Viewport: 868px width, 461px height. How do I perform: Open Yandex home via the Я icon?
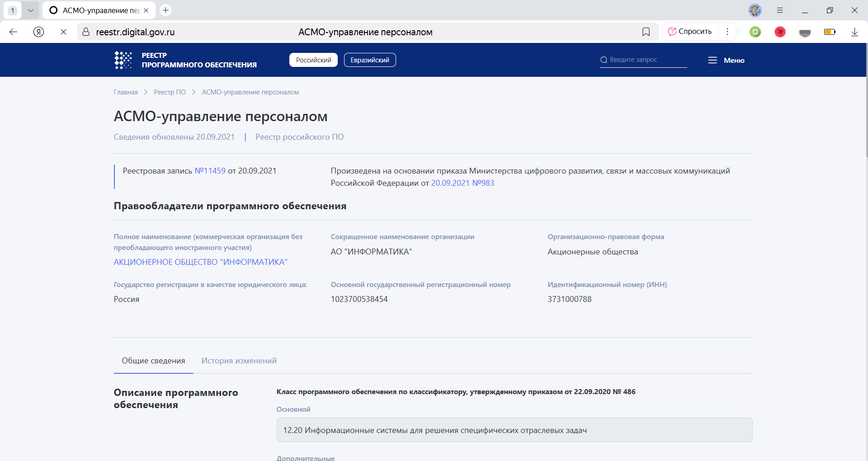(38, 32)
